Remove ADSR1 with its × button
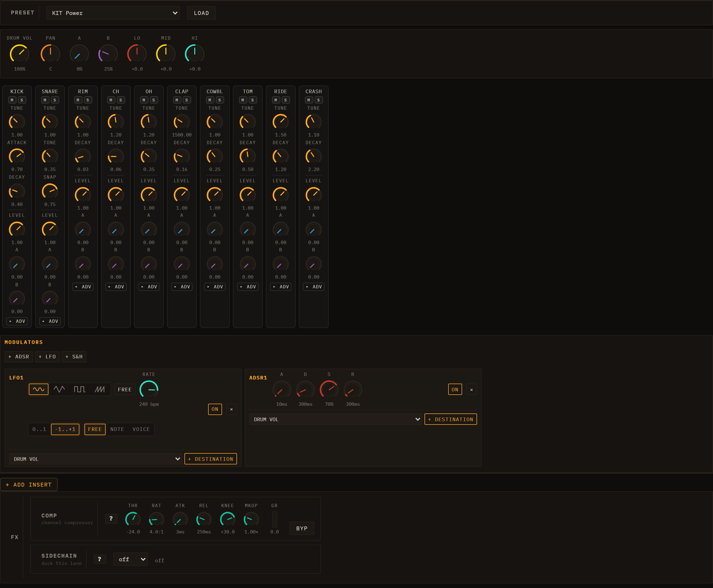Image resolution: width=713 pixels, height=588 pixels. [471, 390]
